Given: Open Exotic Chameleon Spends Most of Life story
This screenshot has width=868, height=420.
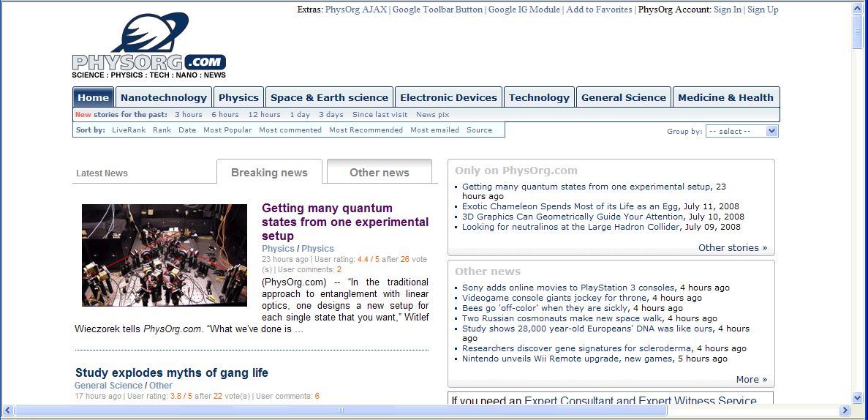Looking at the screenshot, I should coord(571,206).
